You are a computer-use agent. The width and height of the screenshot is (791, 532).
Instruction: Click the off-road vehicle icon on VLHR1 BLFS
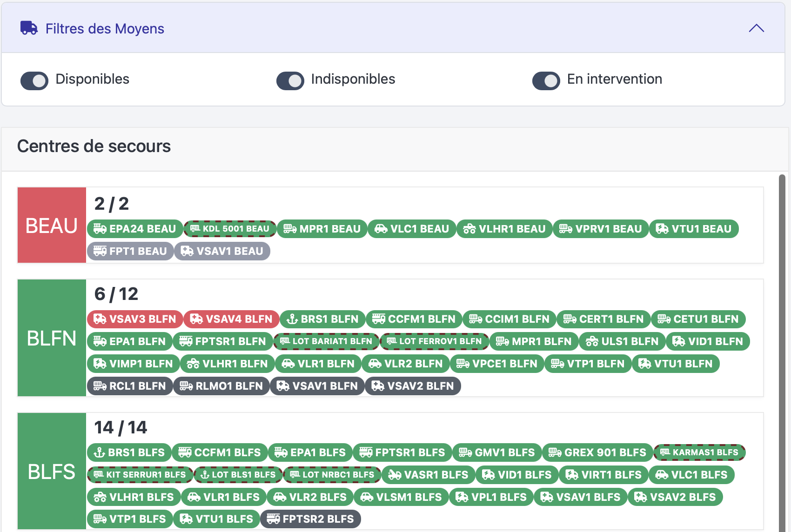[100, 497]
